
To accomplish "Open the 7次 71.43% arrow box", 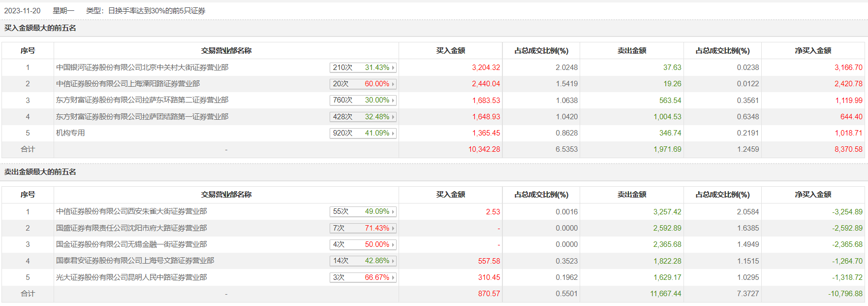I will (x=363, y=228).
